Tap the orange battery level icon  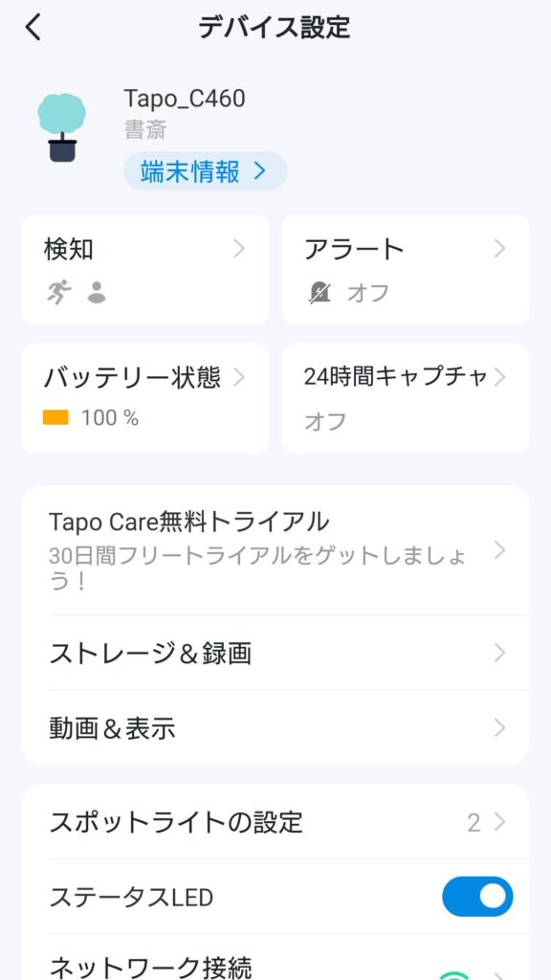(55, 417)
